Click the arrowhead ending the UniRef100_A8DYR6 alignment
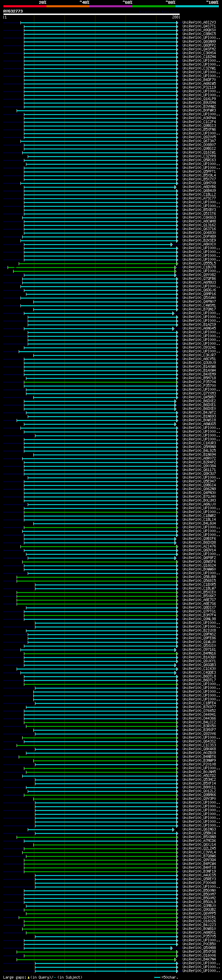The height and width of the screenshot is (980, 222). pos(175,187)
